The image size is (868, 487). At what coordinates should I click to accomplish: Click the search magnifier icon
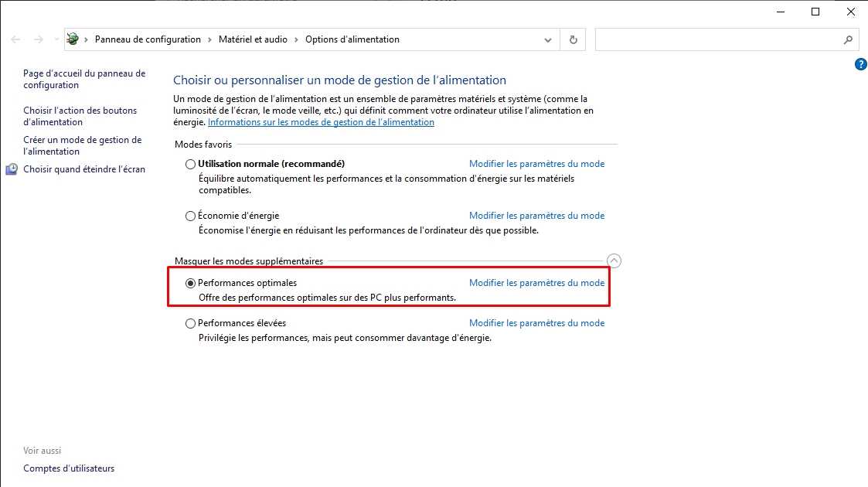[x=848, y=40]
